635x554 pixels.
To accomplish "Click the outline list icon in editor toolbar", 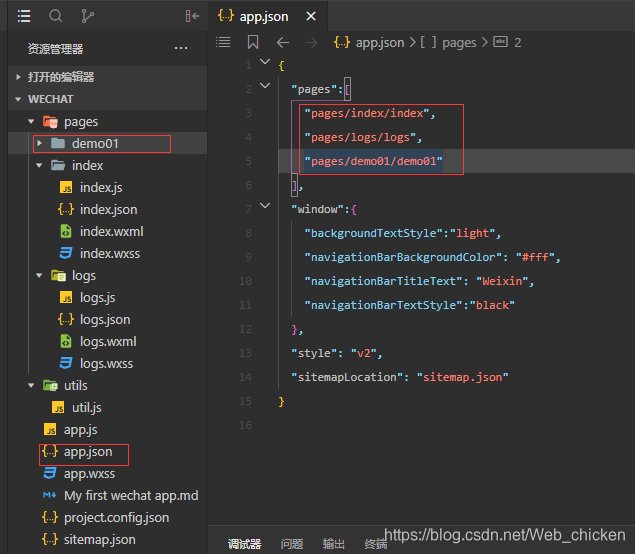I will (223, 42).
